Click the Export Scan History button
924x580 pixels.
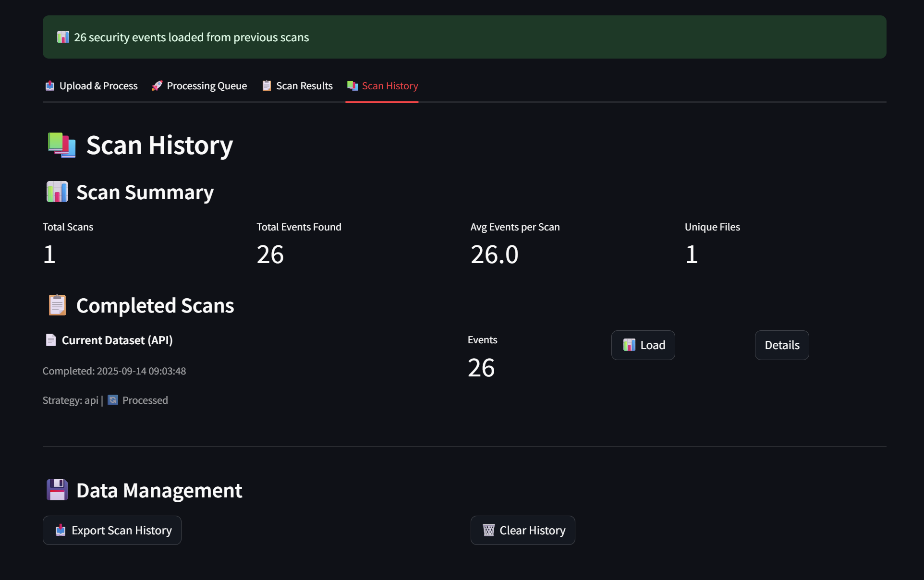(x=112, y=530)
